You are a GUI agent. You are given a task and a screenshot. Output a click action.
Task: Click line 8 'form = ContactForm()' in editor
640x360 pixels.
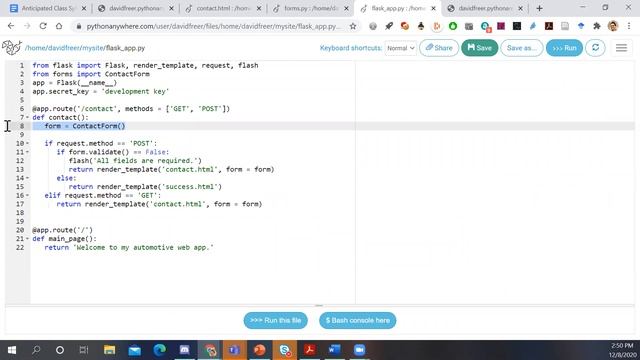point(85,126)
